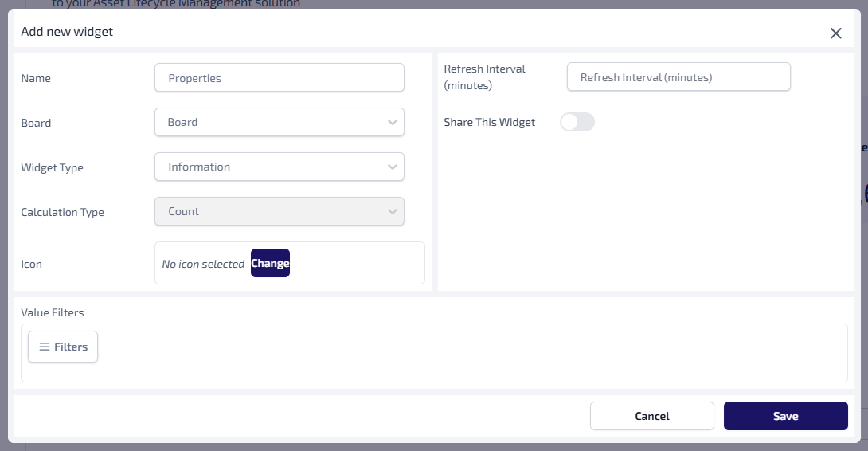Enable the Share This Widget toggle
Screen dimensions: 868x451
(x=577, y=122)
